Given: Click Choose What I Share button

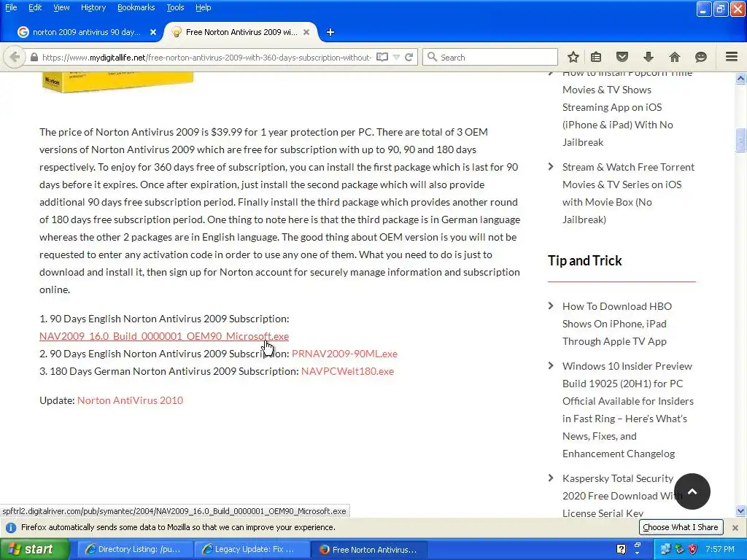Looking at the screenshot, I should pos(681,527).
